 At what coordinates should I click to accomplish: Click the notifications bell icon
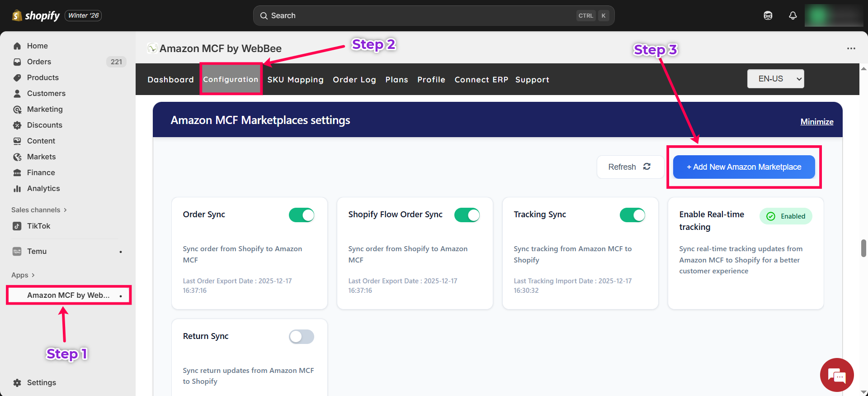(793, 16)
